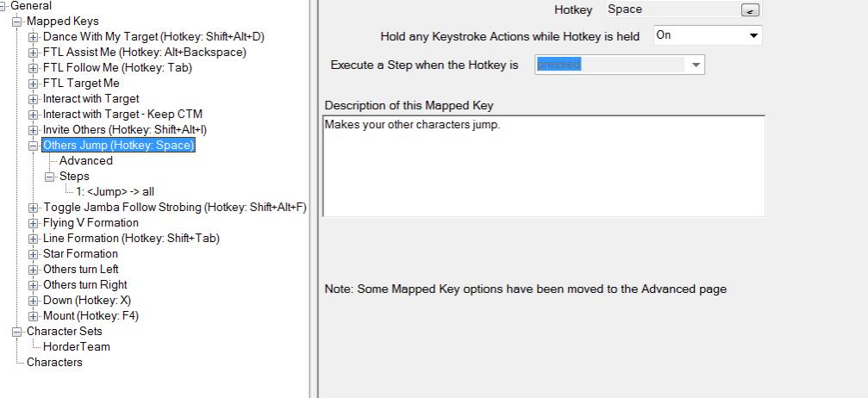
Task: Open the Hold Keystroke Actions On dropdown
Action: [708, 35]
